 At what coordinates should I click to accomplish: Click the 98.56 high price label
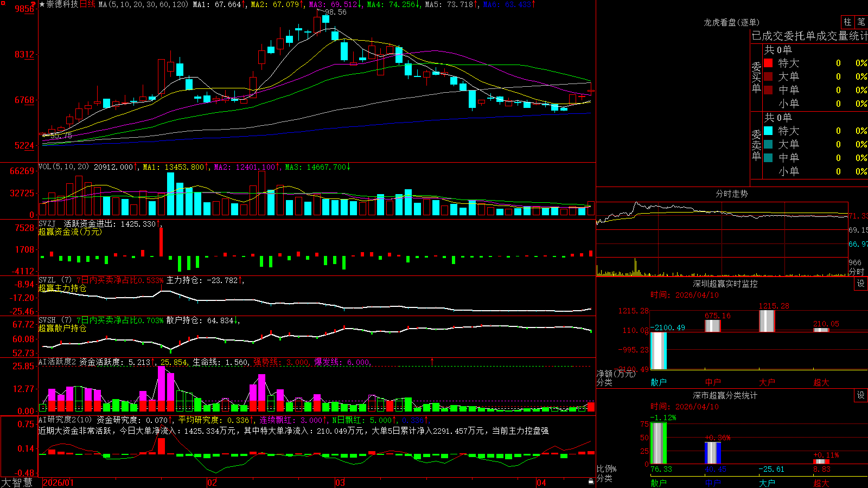[336, 12]
